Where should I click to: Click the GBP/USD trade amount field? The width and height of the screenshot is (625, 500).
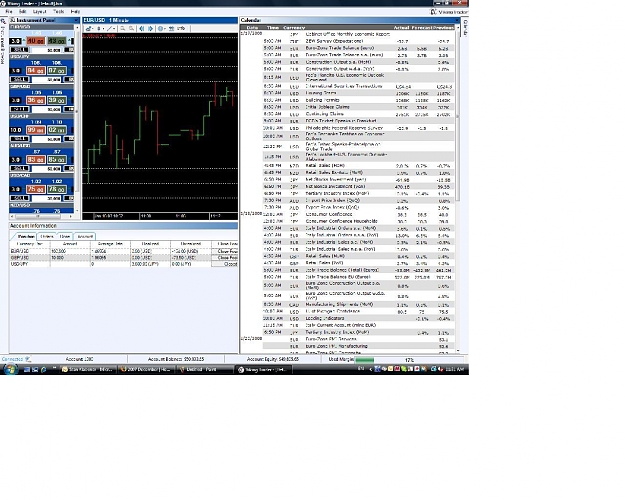47,109
